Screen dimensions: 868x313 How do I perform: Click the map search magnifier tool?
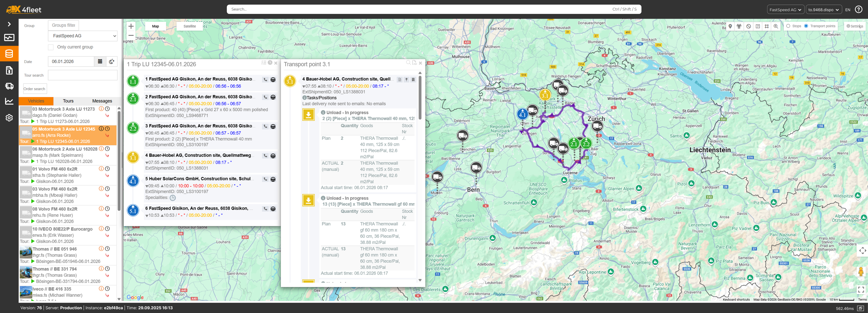pyautogui.click(x=776, y=26)
